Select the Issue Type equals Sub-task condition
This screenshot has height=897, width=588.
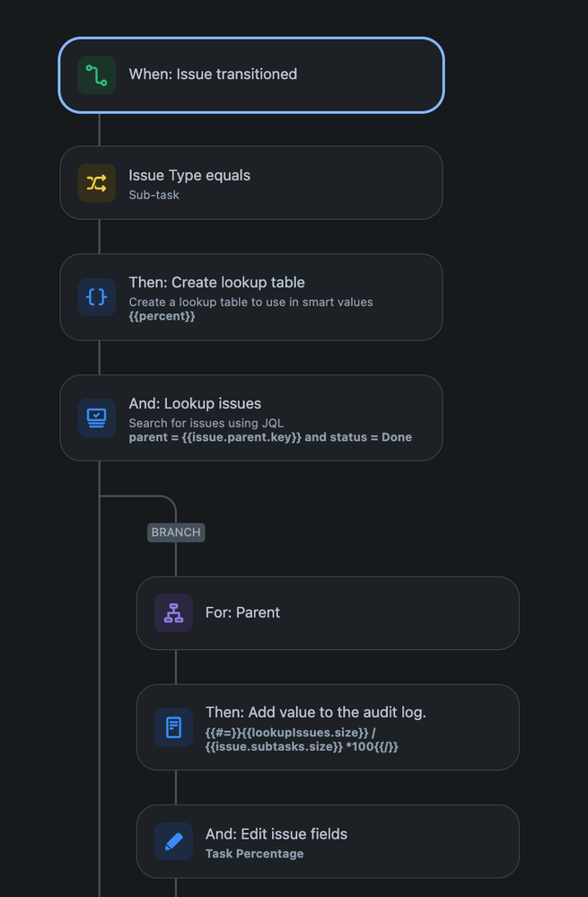tap(251, 183)
